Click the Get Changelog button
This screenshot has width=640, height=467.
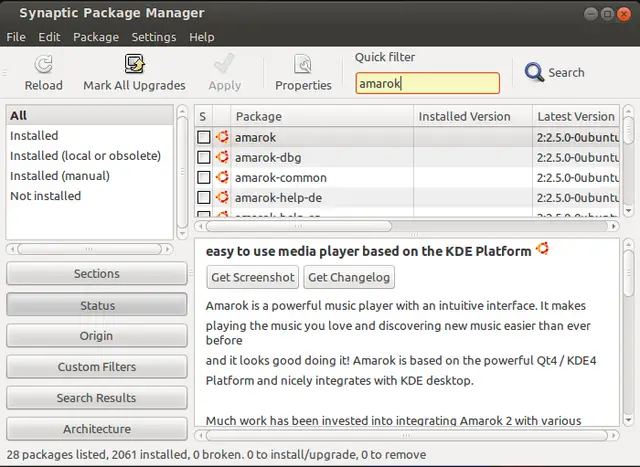349,277
